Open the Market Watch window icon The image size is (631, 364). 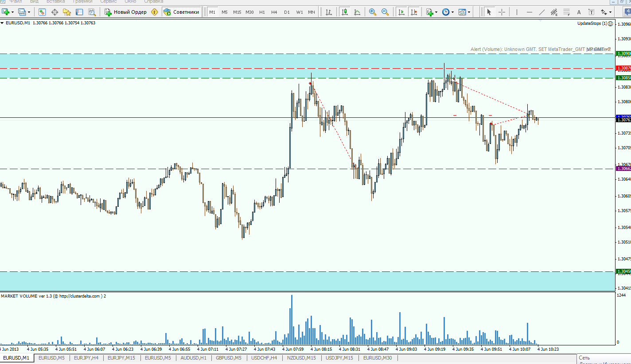click(x=42, y=12)
